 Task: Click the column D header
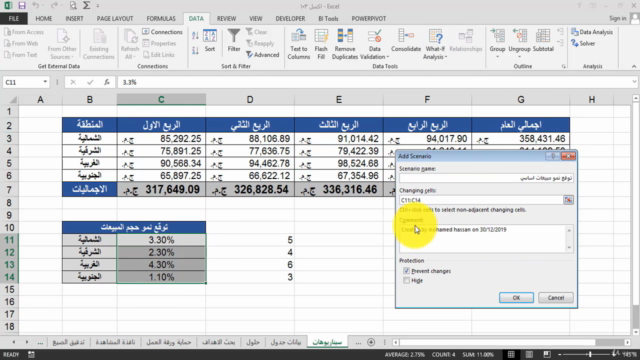click(x=250, y=100)
